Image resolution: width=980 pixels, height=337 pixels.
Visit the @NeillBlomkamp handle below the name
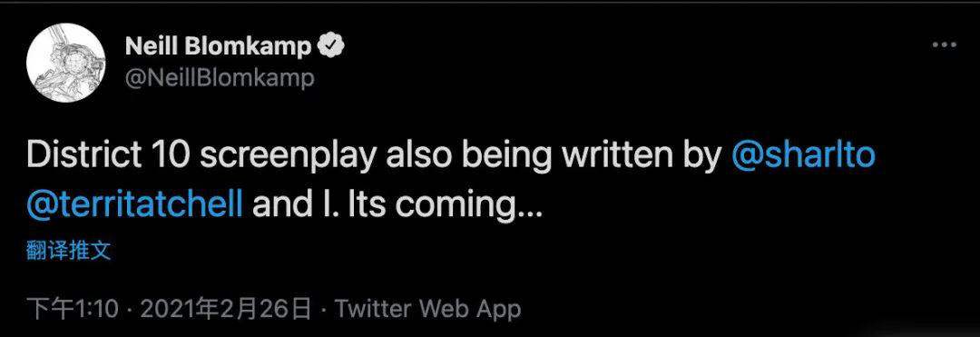coord(220,78)
